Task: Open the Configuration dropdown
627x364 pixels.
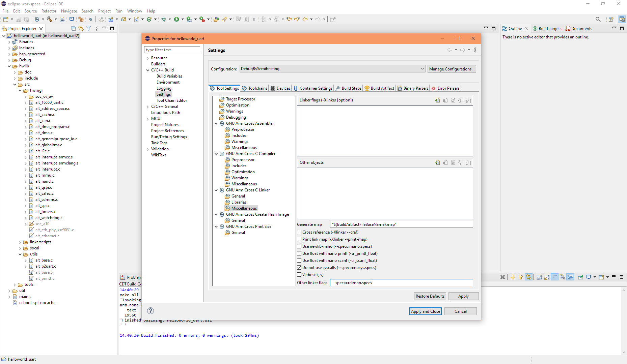Action: [422, 68]
